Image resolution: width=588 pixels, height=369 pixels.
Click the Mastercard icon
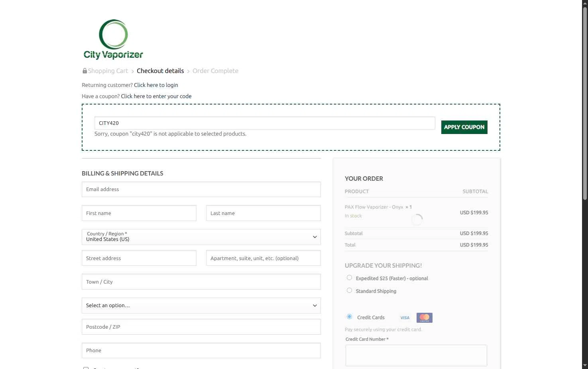click(x=425, y=318)
